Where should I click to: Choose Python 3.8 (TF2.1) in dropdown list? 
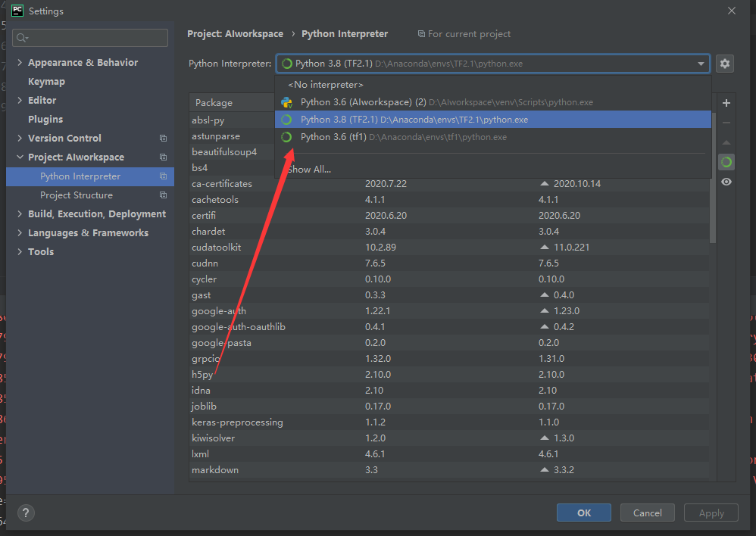(x=492, y=120)
